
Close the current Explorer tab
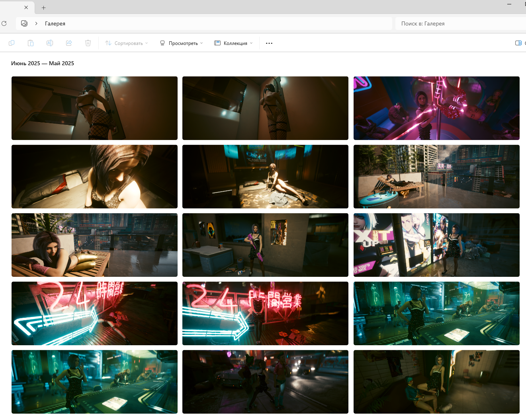[26, 8]
